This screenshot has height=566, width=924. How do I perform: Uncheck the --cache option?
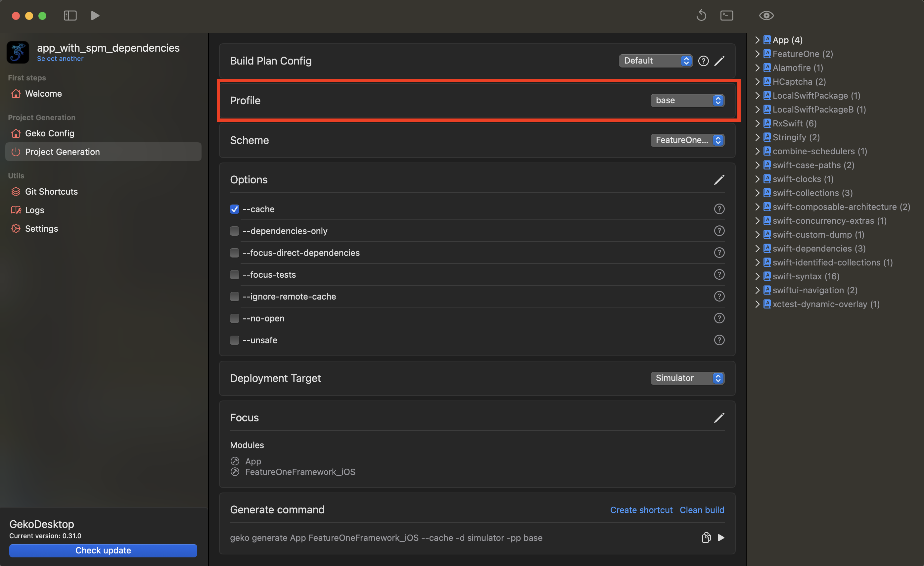point(234,209)
